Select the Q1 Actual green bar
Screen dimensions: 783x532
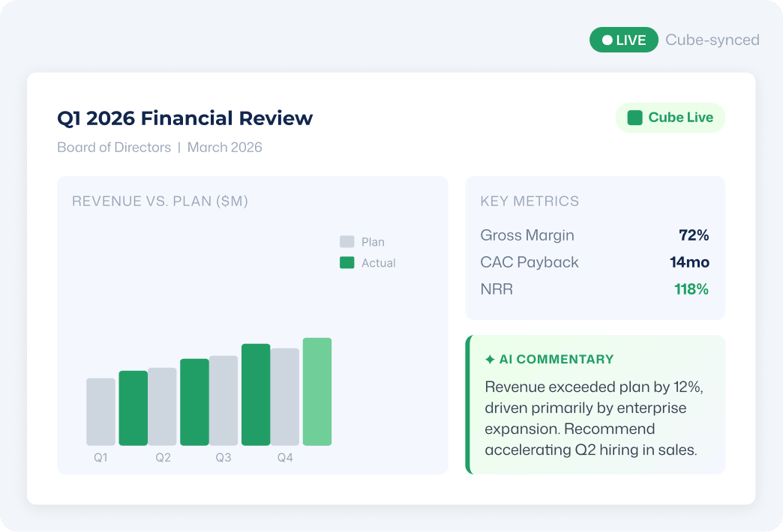[133, 408]
